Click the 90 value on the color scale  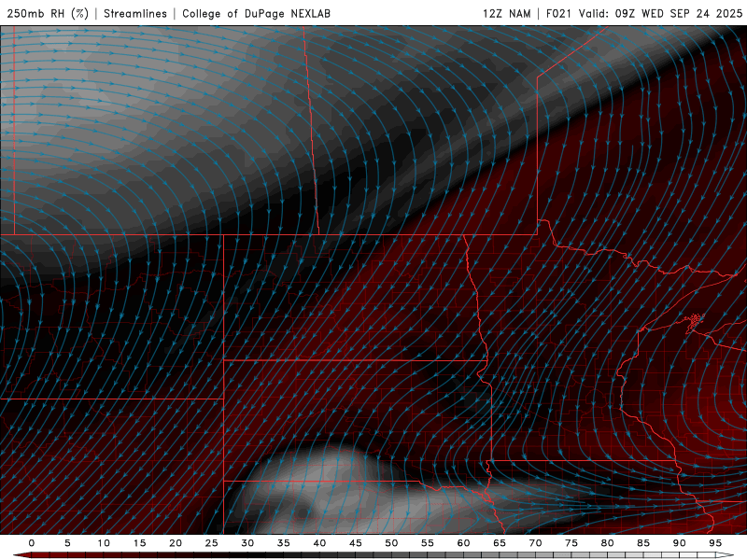679,543
